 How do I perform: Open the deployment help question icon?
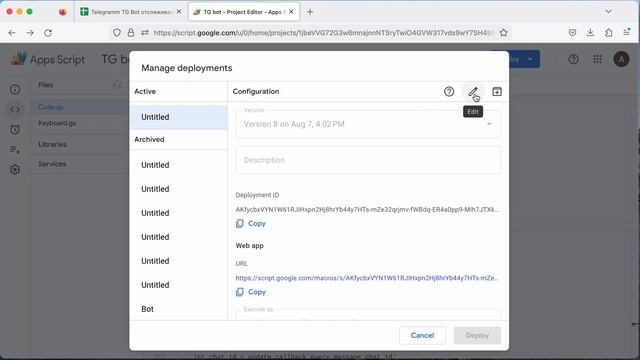[x=449, y=92]
